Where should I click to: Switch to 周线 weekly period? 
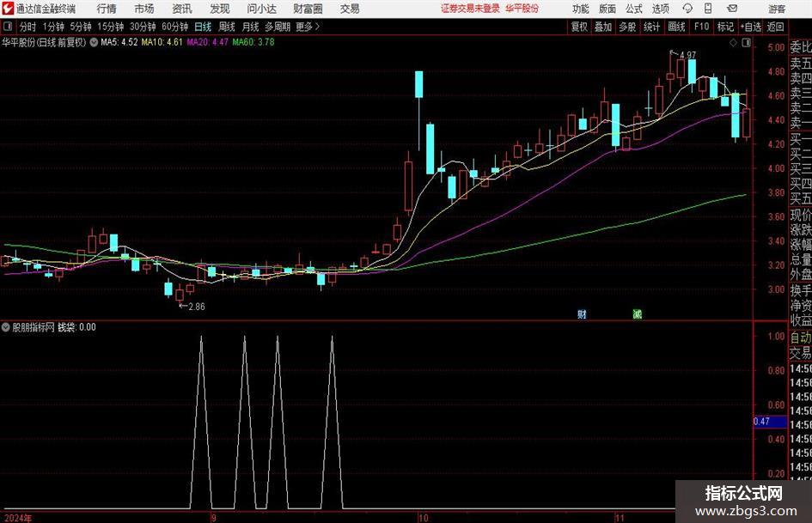pos(227,27)
